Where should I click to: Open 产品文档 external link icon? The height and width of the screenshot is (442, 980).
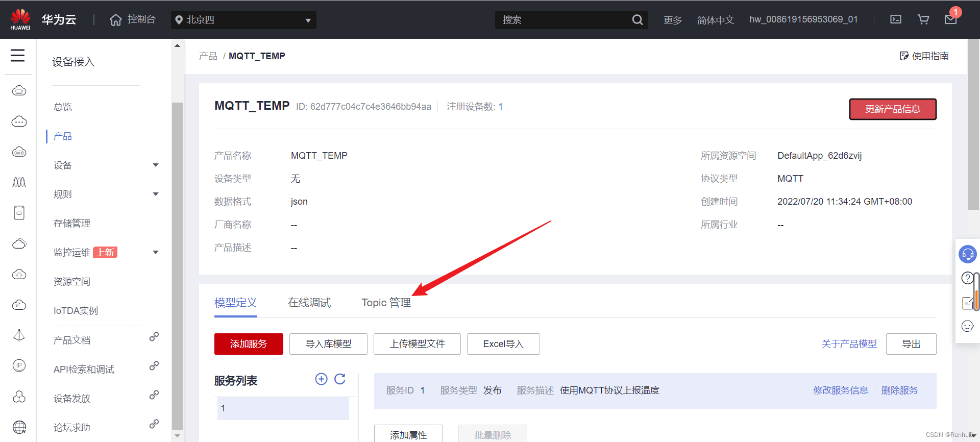pos(154,337)
